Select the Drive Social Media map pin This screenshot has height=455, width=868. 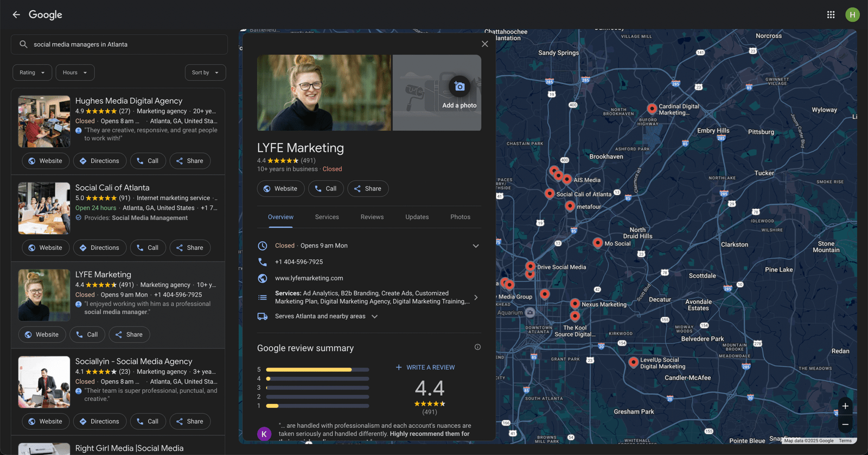click(x=530, y=266)
